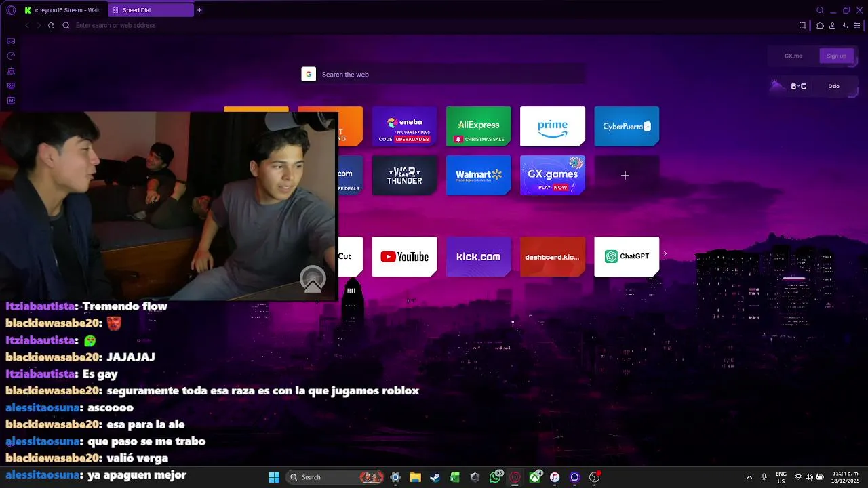Screen dimensions: 868x488
Task: Add a site with the plus tile
Action: (x=627, y=175)
